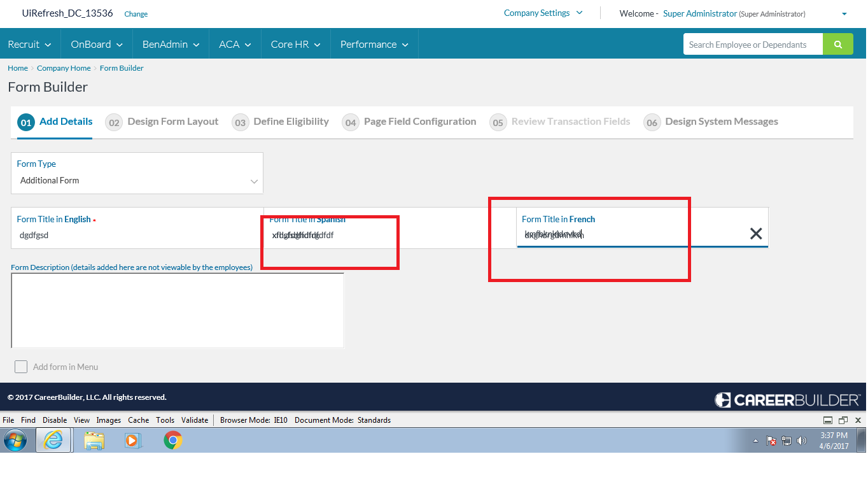Launch Google Chrome from the taskbar
The height and width of the screenshot is (489, 868).
click(x=172, y=440)
